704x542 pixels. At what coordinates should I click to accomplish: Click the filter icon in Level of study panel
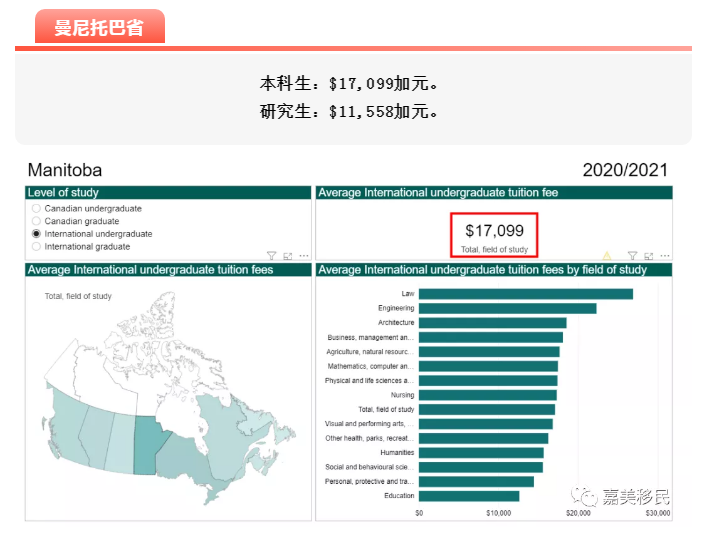coord(272,256)
